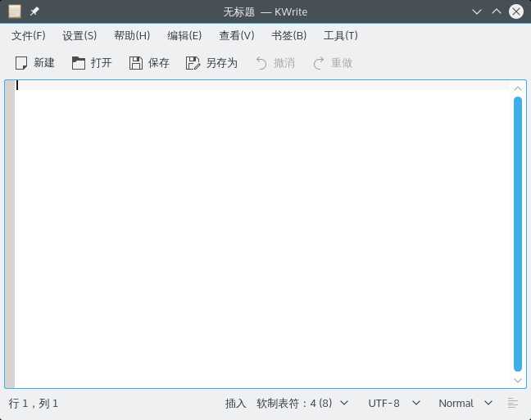531x420 pixels.
Task: Open the 工具(T) menu
Action: tap(341, 35)
